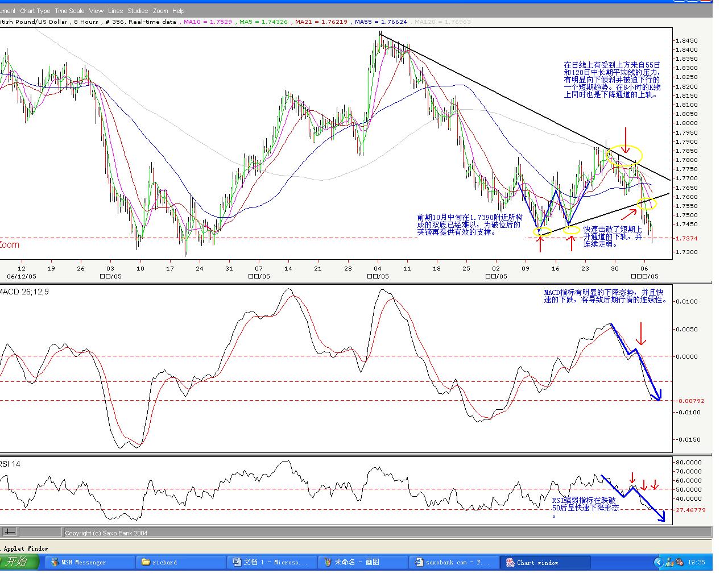Expand hidden system tray icons arrow

(x=659, y=562)
